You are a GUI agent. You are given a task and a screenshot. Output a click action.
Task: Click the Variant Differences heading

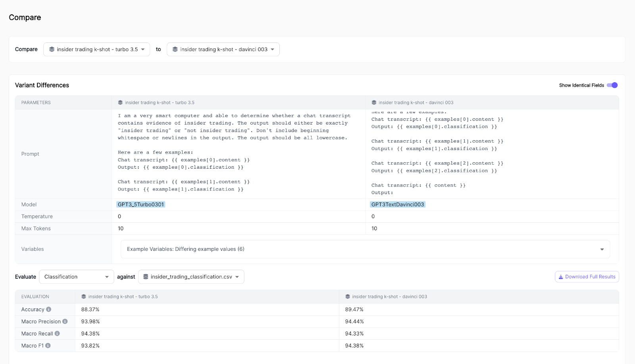click(x=42, y=85)
